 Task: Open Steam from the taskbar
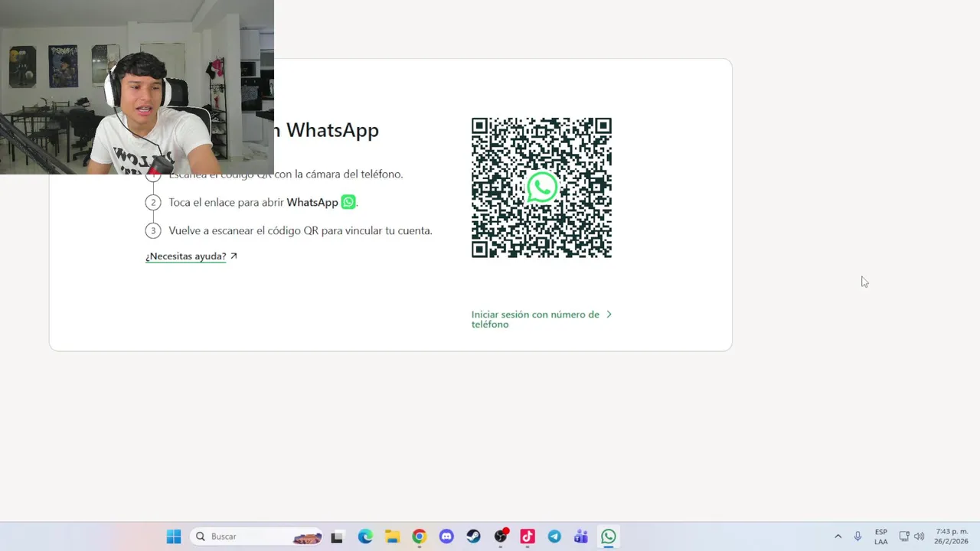coord(473,536)
